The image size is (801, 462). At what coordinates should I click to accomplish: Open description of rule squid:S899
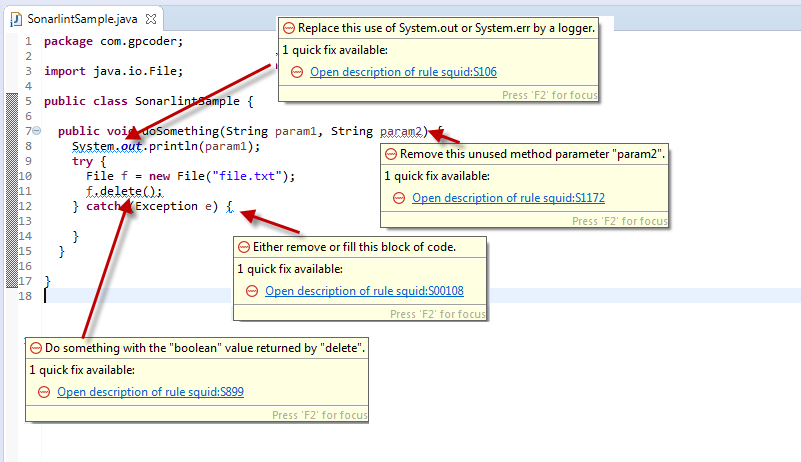pos(150,392)
